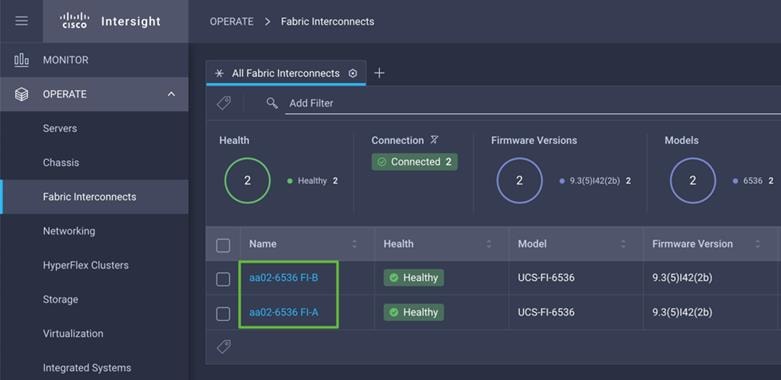The height and width of the screenshot is (380, 781).
Task: Click the search magnifier icon
Action: [272, 103]
